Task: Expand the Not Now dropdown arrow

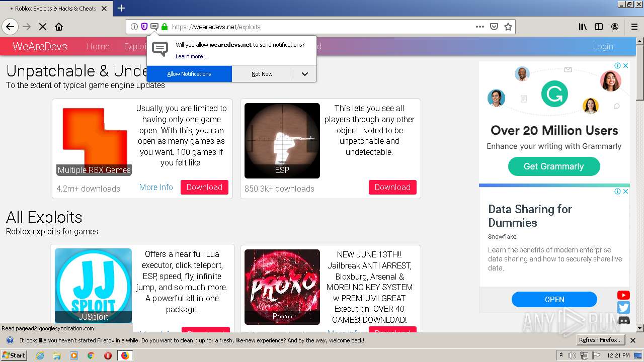Action: [304, 74]
